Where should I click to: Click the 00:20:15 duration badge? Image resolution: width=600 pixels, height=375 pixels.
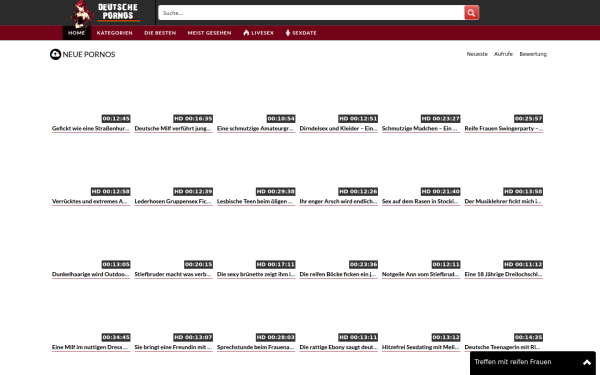coord(198,264)
